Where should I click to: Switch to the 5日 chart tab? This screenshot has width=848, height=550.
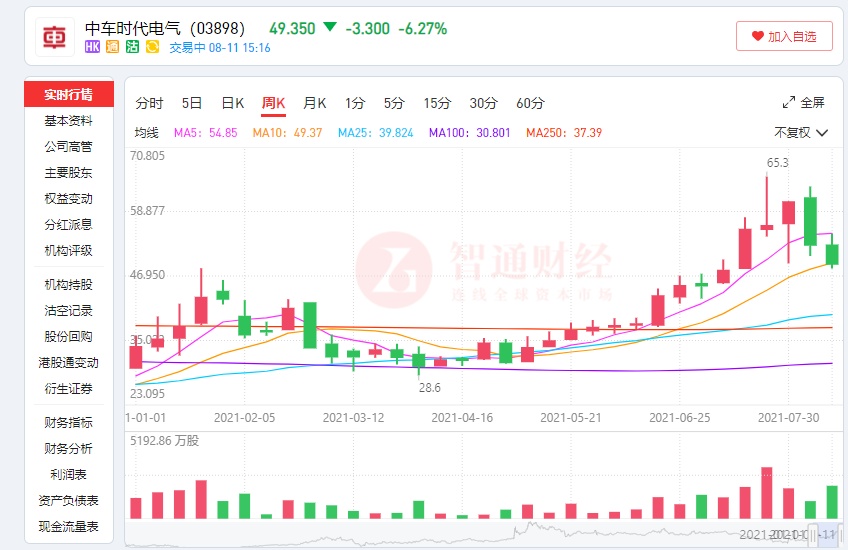191,103
